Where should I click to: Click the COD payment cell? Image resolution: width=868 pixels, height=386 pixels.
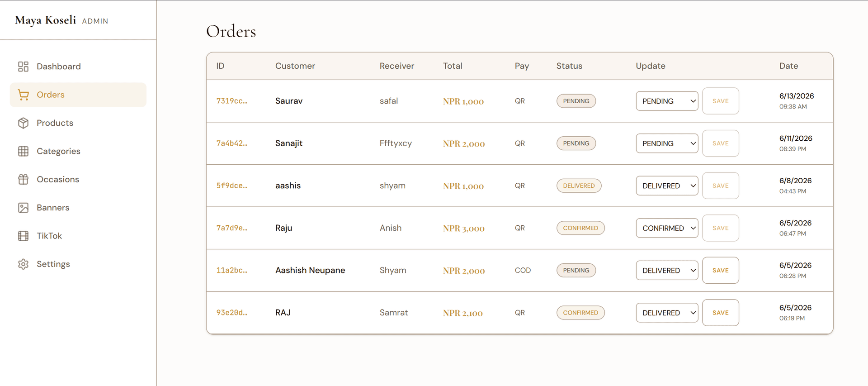(x=523, y=270)
